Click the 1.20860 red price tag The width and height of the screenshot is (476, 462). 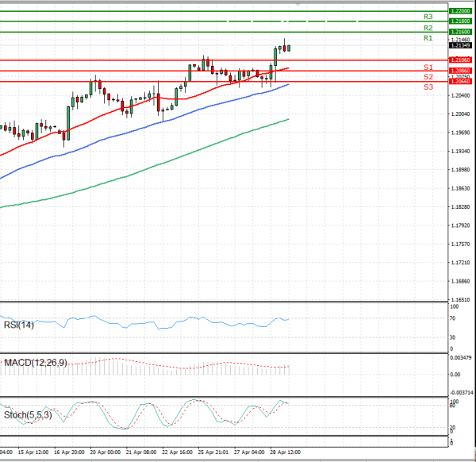(x=459, y=71)
